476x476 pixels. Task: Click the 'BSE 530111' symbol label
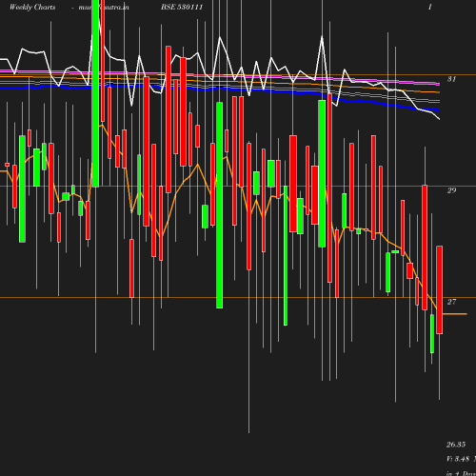pos(182,7)
